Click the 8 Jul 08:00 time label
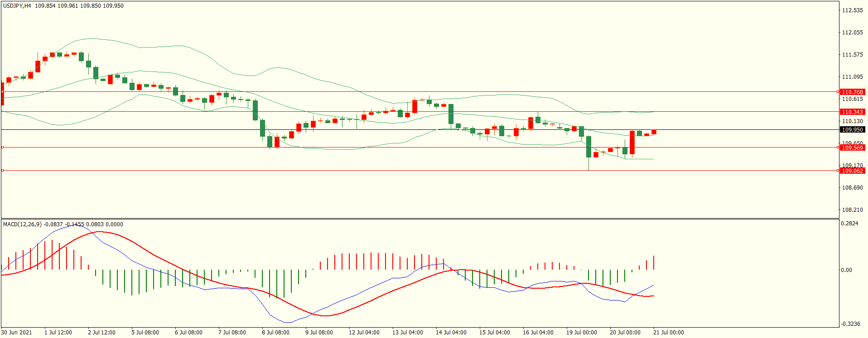The height and width of the screenshot is (338, 868). click(275, 333)
